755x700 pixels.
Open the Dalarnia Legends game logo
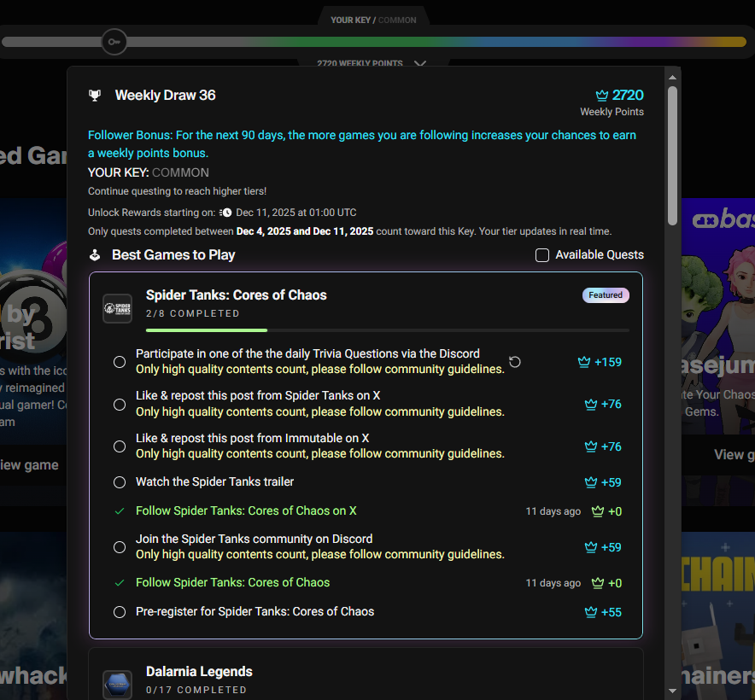point(118,684)
